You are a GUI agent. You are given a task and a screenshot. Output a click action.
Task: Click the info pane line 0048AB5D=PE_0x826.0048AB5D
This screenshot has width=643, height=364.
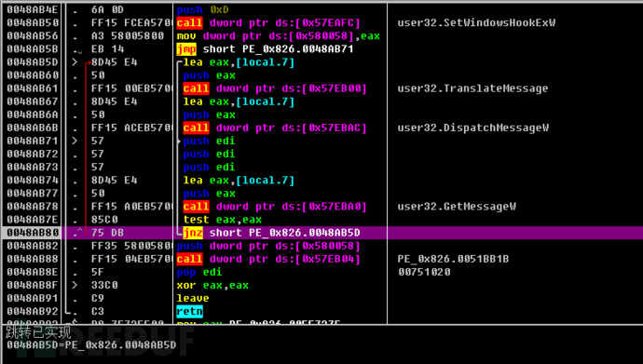[x=91, y=344]
